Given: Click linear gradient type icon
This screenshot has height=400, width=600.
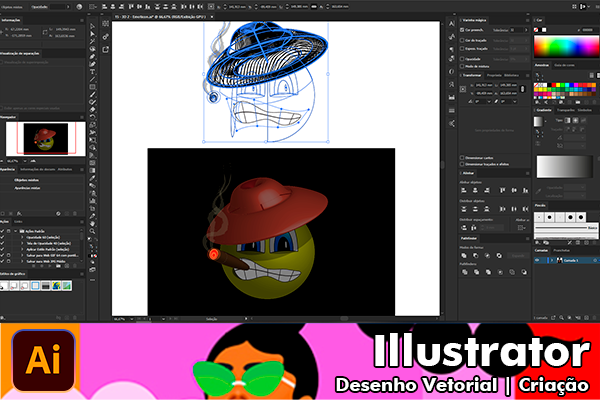Looking at the screenshot, I should coord(567,120).
